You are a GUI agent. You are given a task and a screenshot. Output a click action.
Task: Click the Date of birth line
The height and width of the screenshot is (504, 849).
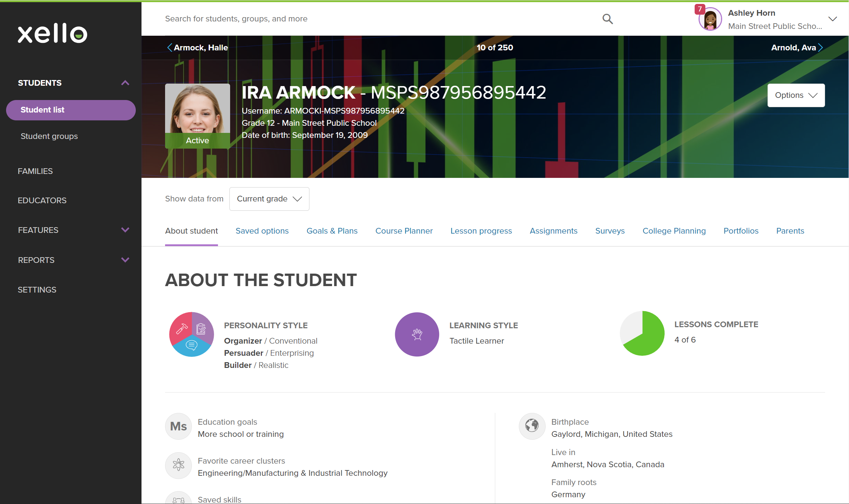[305, 135]
